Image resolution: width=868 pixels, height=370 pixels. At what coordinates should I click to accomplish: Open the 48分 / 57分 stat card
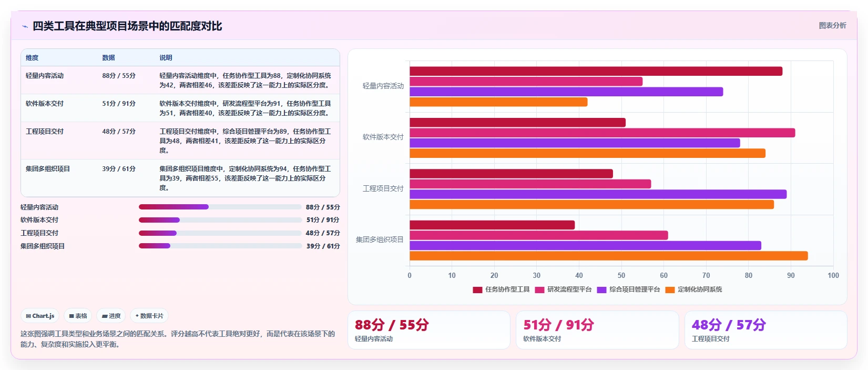coord(765,330)
